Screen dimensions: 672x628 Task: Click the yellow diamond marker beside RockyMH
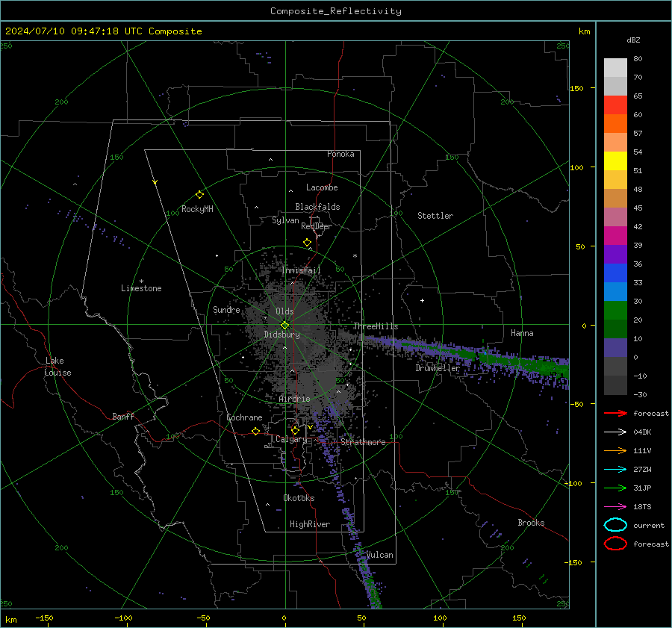pos(199,195)
